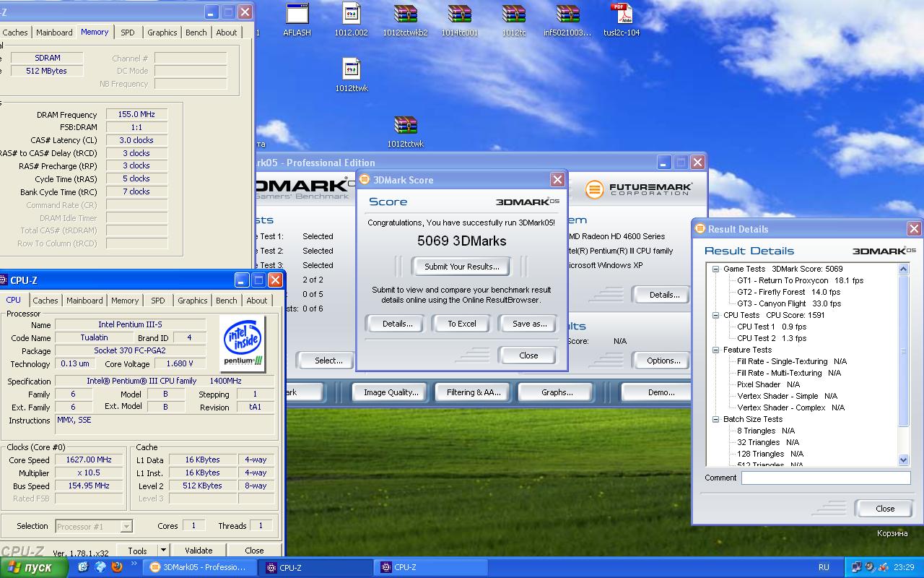
Task: Open the CPU-Z Tools button
Action: [137, 551]
